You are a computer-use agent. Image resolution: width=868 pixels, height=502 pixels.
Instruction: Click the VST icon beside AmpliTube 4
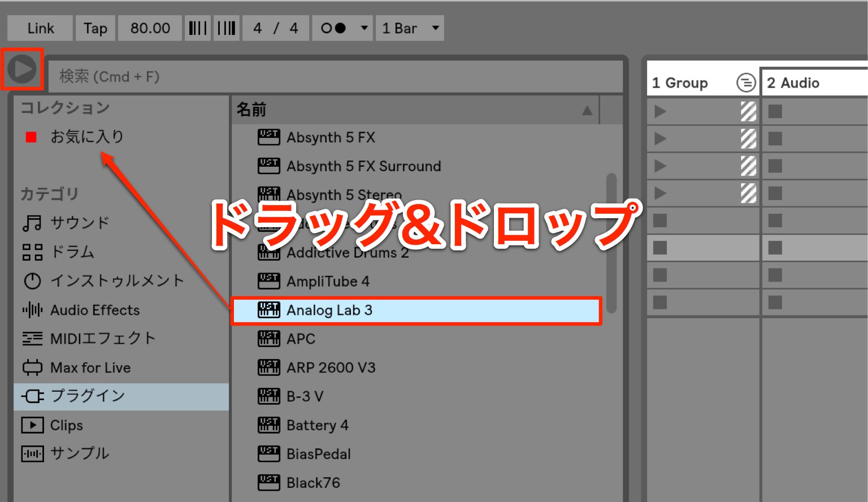269,281
